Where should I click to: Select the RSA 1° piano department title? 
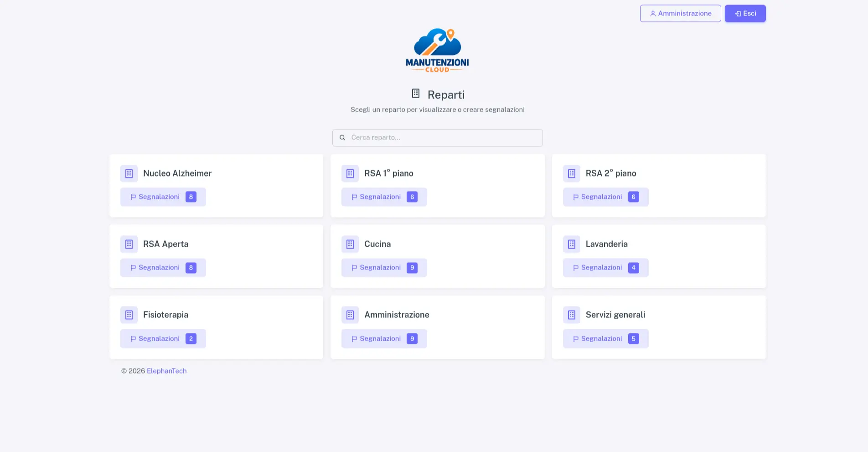pos(389,173)
